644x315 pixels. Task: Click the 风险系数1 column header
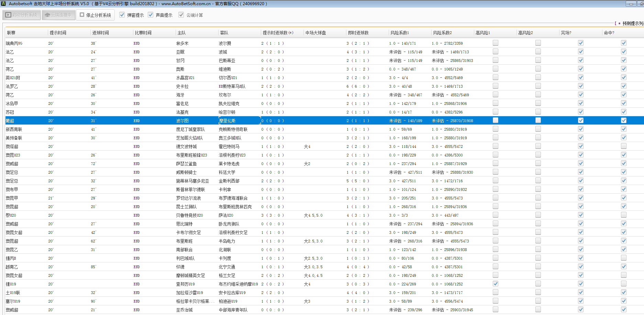(399, 33)
